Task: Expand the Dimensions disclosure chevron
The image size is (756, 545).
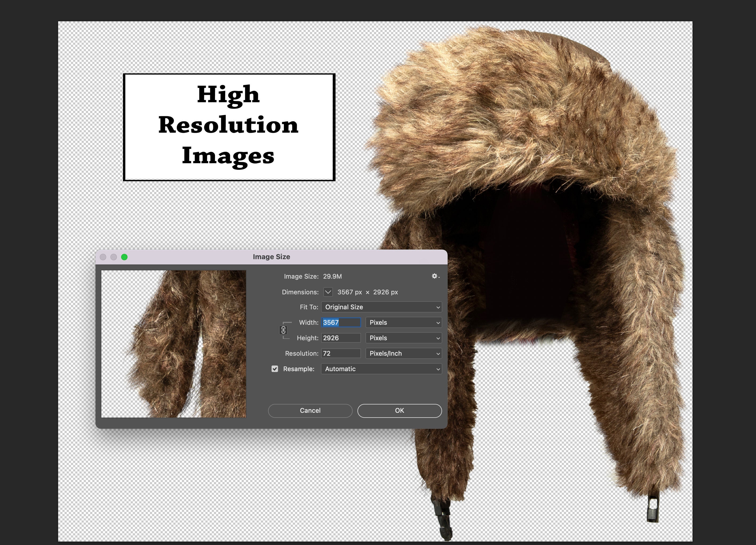Action: pos(328,292)
